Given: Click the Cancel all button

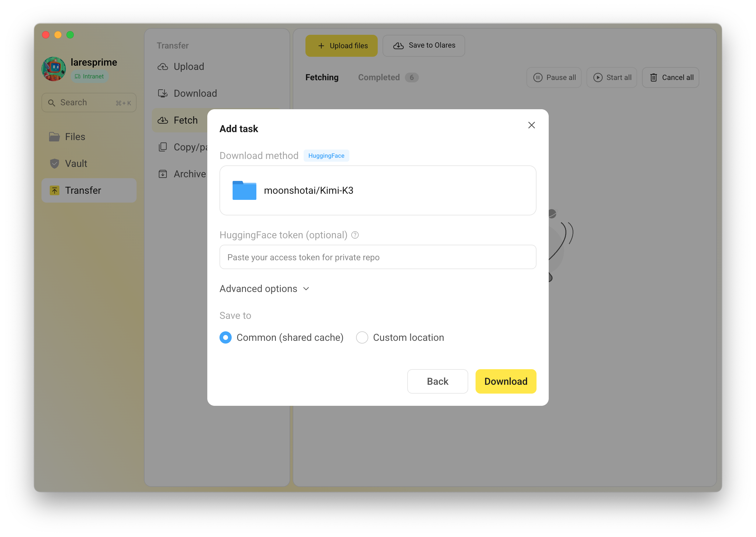Looking at the screenshot, I should point(670,77).
